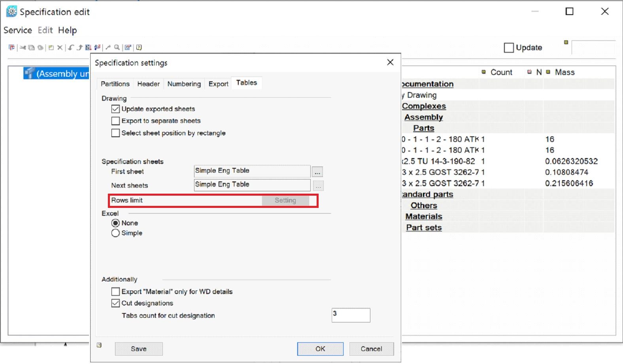Click the renumber positions toolbar icon
The width and height of the screenshot is (623, 364).
[x=88, y=47]
